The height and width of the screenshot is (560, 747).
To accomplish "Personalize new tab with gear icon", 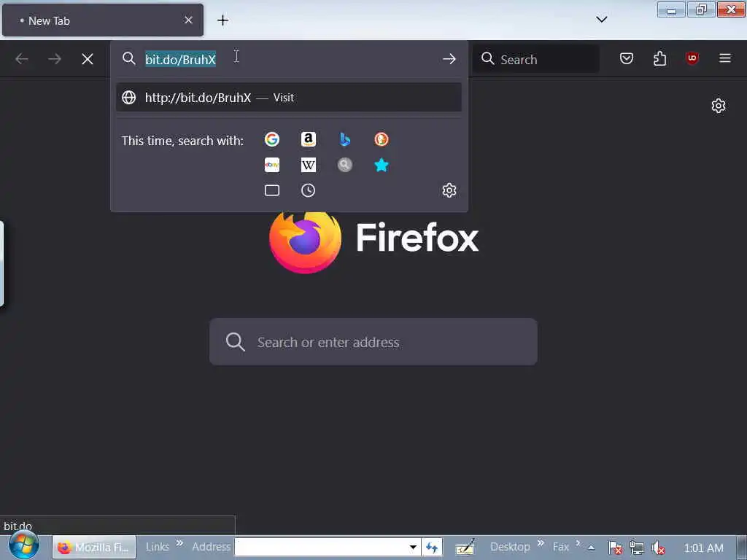I will 719,106.
